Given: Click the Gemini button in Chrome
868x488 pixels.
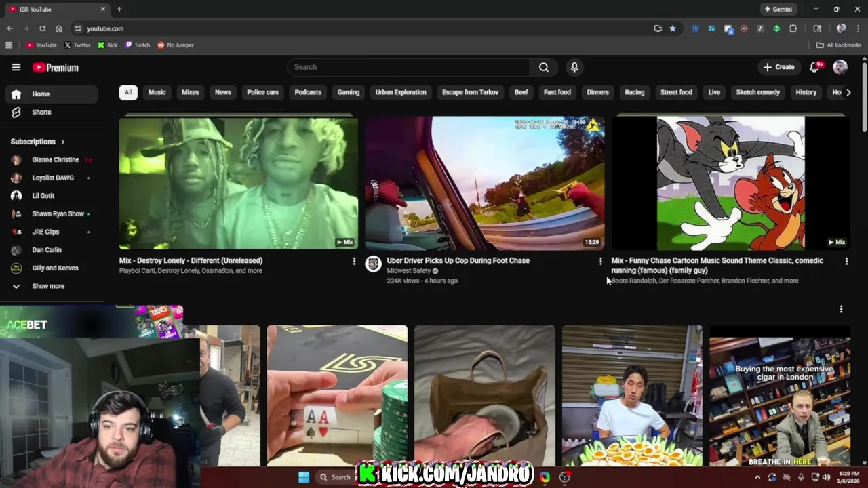Looking at the screenshot, I should [778, 9].
